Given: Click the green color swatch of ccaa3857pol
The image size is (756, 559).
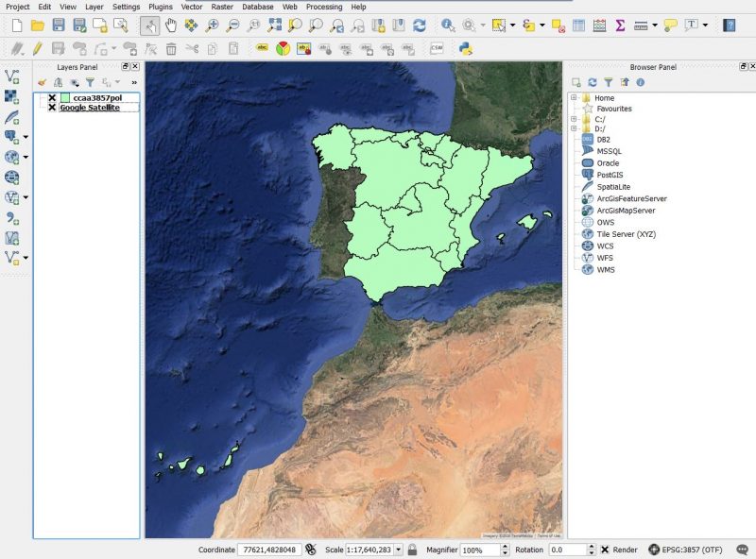Looking at the screenshot, I should 65,97.
